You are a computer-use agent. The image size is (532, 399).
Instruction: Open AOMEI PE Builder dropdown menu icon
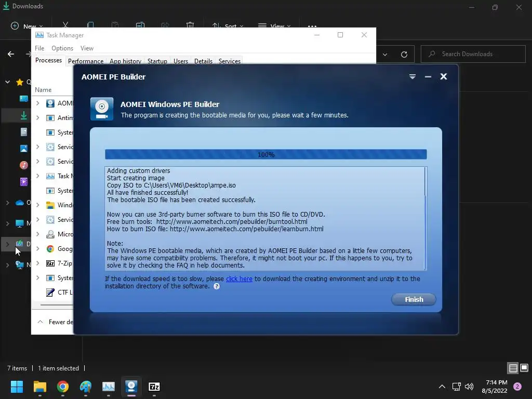click(x=412, y=77)
